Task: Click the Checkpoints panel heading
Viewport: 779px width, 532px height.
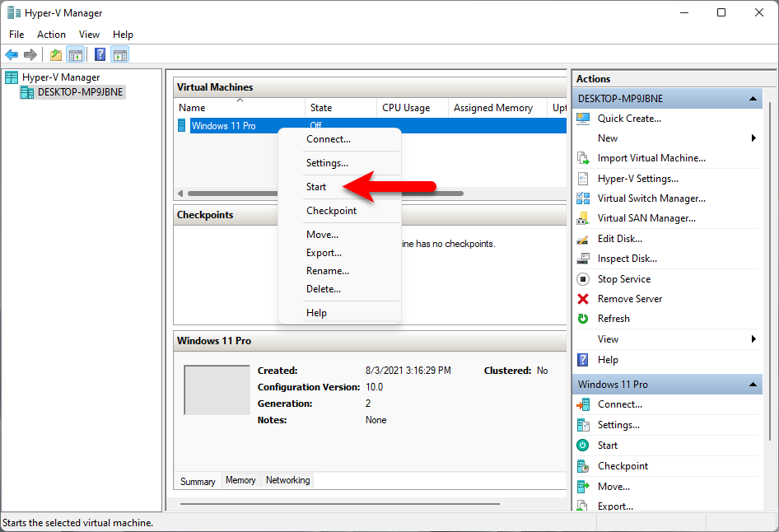Action: pos(205,215)
